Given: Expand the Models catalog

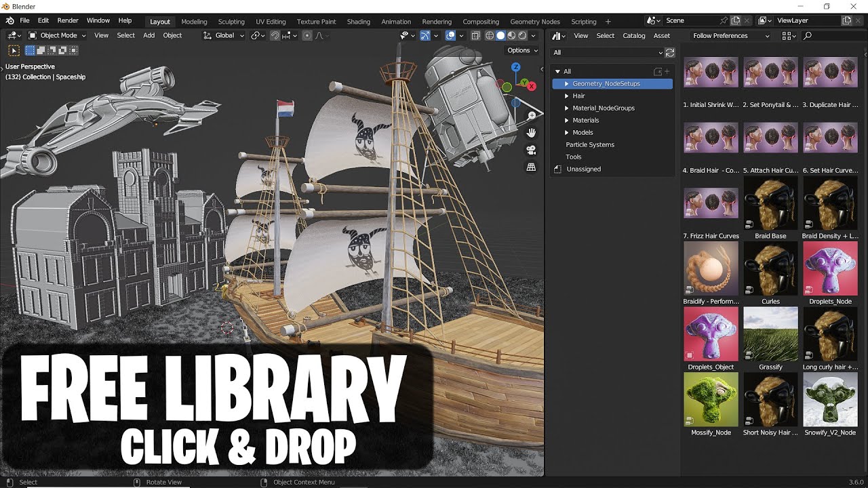Looking at the screenshot, I should (x=566, y=132).
